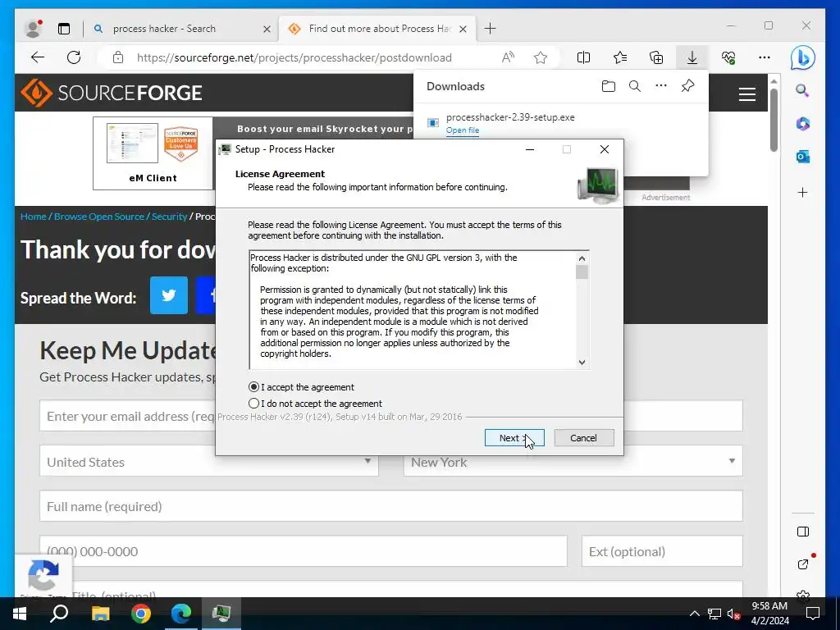Open Browse Open Source breadcrumb
The height and width of the screenshot is (630, 840).
pos(99,217)
